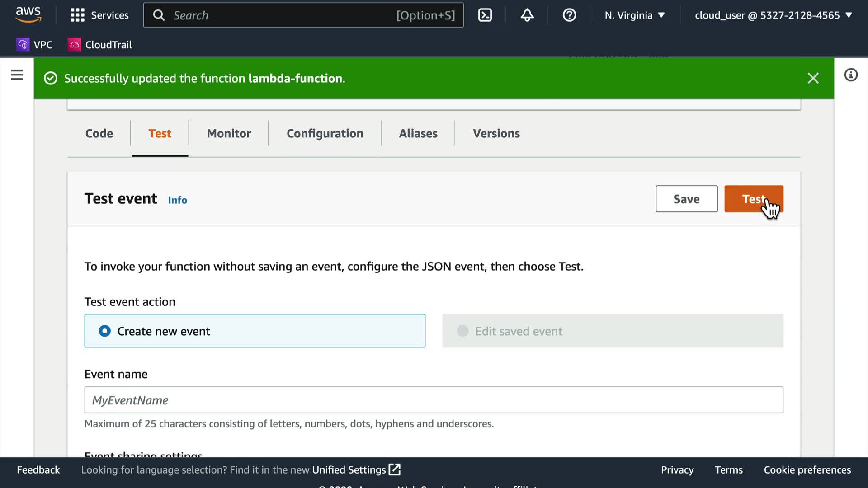Open the Services grid menu
The width and height of the screenshot is (868, 488).
(x=77, y=15)
